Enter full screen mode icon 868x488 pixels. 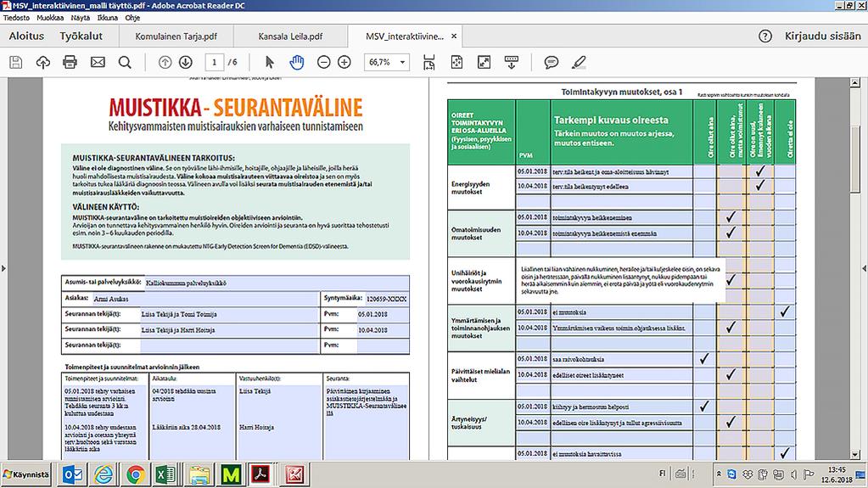point(484,63)
